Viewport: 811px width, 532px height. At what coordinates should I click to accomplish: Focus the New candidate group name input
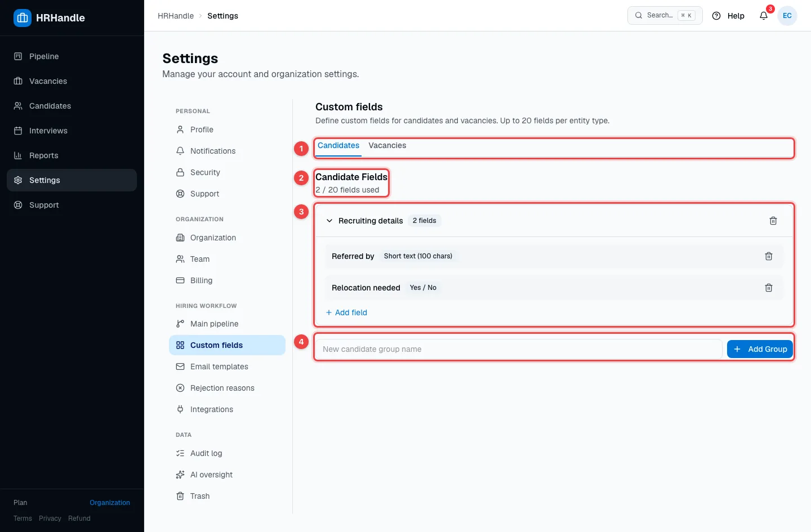518,349
